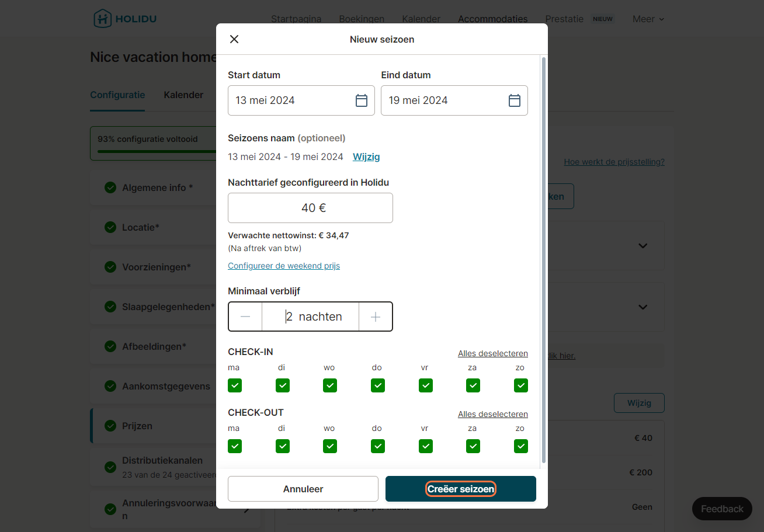Click the green check icon beside Aankomstgegevens

tap(110, 386)
